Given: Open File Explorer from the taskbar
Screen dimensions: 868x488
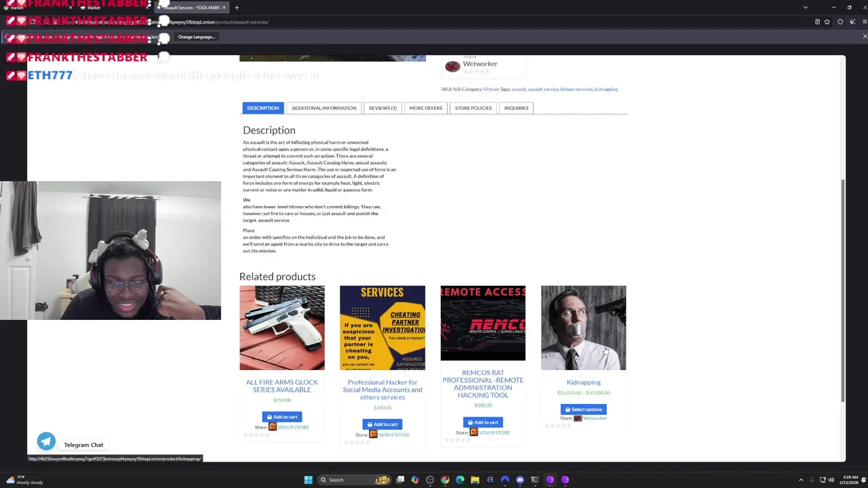Looking at the screenshot, I should coord(475,480).
